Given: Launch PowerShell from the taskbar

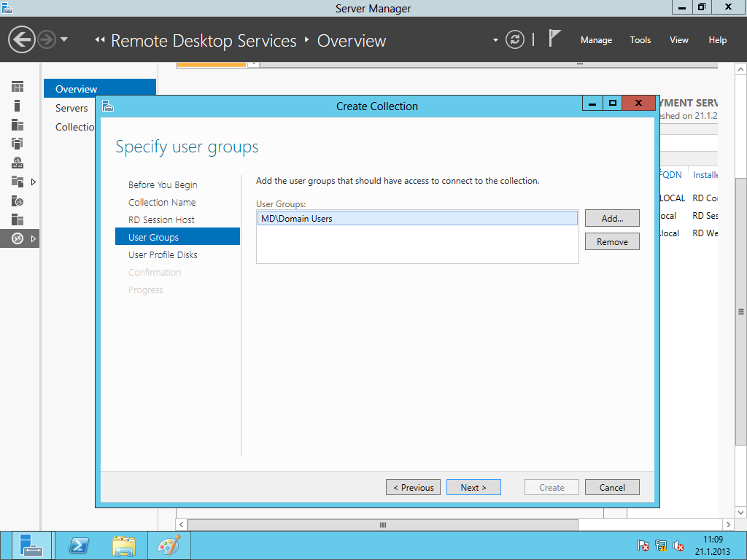Looking at the screenshot, I should pos(79,545).
